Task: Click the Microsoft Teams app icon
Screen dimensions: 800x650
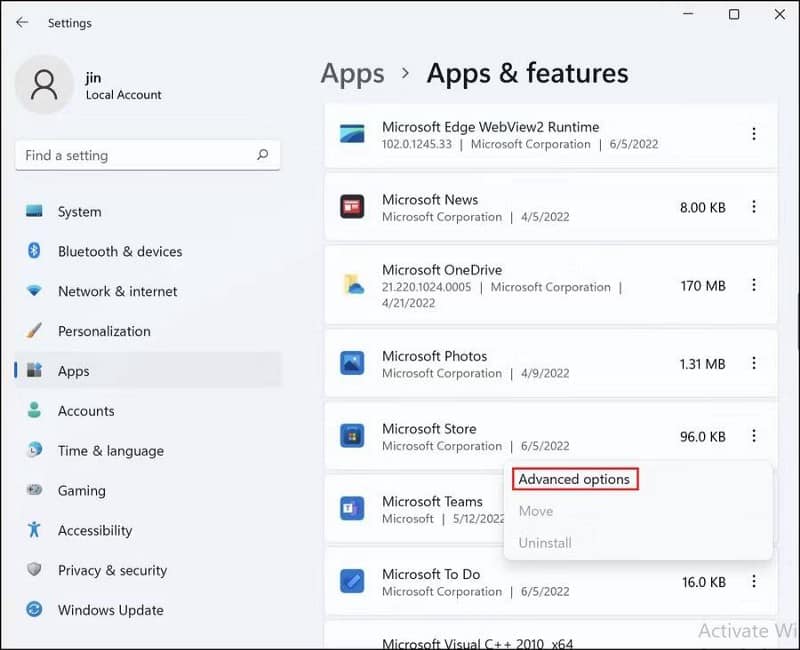Action: click(352, 509)
